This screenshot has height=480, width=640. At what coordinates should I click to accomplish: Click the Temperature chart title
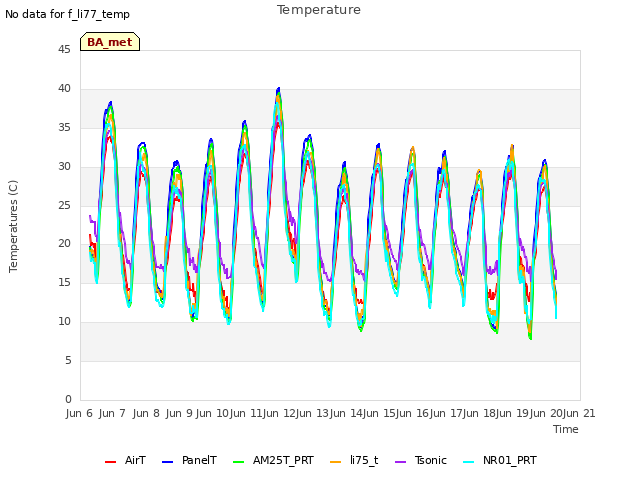tap(319, 10)
